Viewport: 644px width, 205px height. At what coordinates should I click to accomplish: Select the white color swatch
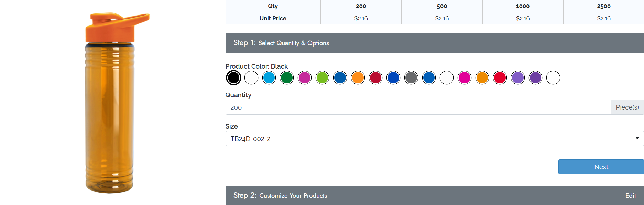click(251, 78)
